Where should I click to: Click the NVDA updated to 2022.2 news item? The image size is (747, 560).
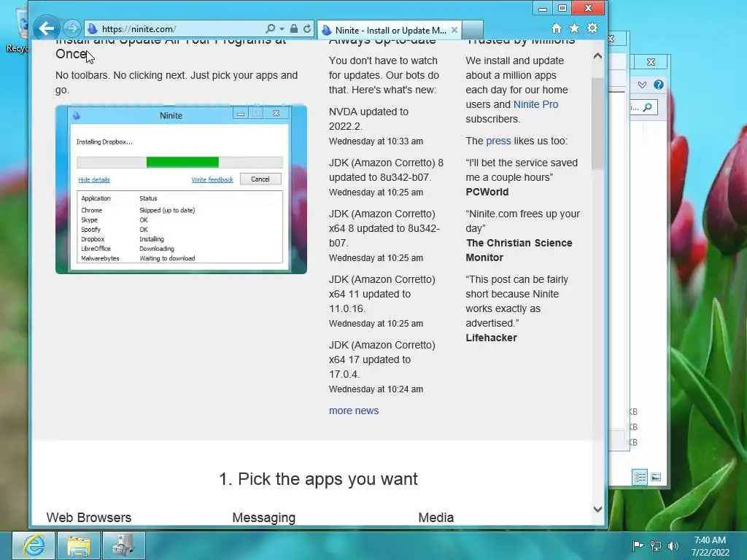[x=368, y=119]
